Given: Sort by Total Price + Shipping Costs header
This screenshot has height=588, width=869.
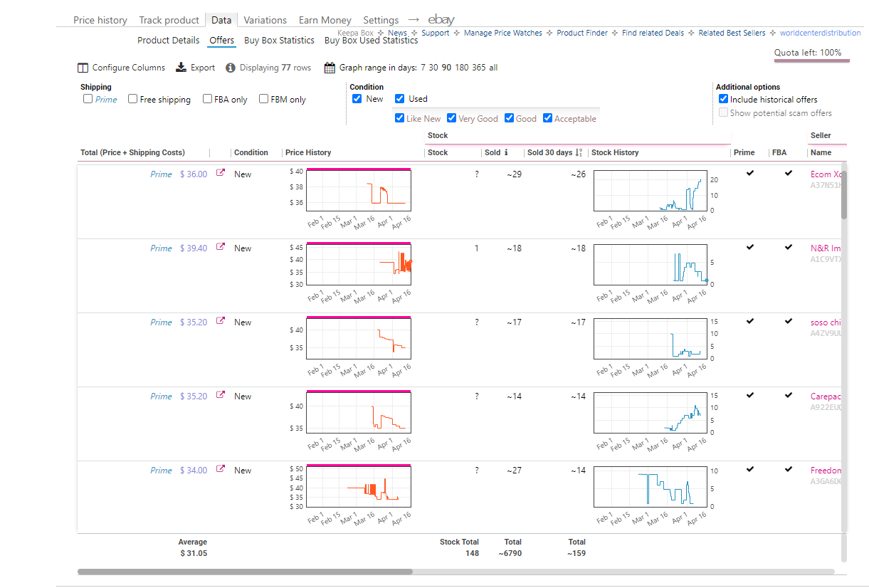Looking at the screenshot, I should point(132,152).
